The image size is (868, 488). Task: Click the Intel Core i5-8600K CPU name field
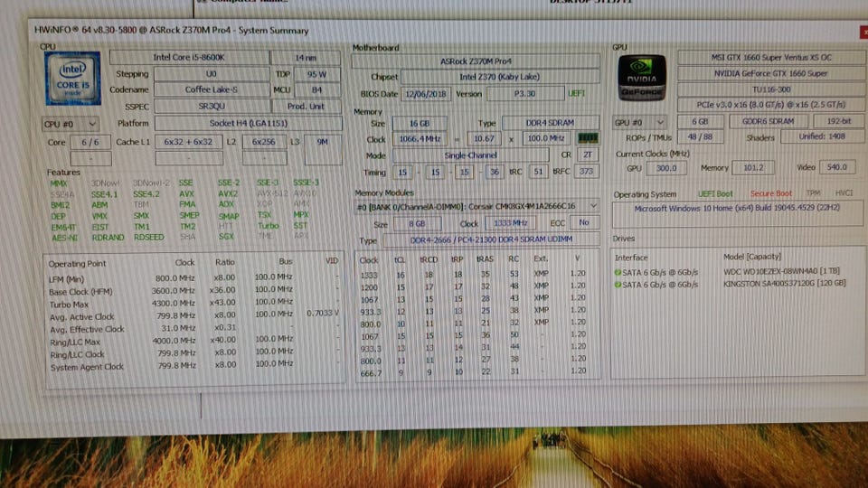(189, 58)
